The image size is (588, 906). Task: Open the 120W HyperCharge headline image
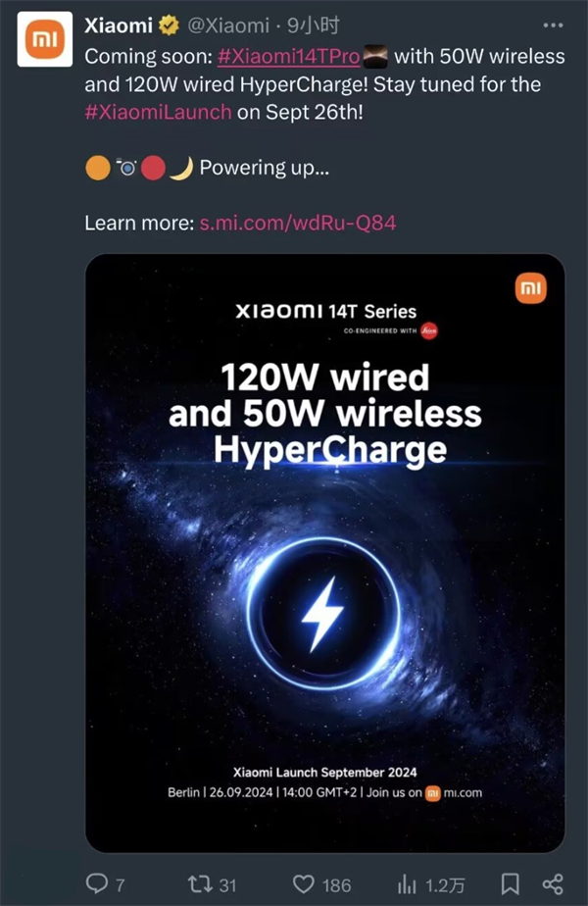click(324, 413)
